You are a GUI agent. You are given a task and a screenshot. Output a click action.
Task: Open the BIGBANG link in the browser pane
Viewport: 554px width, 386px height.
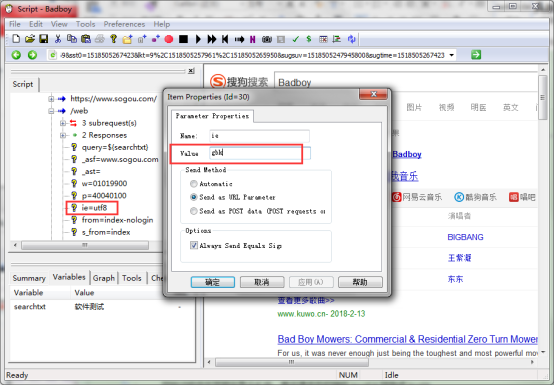[x=465, y=237]
